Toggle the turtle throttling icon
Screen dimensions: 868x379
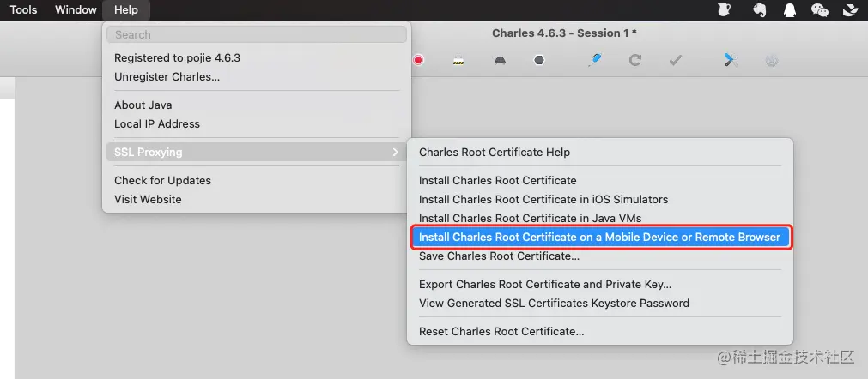click(x=499, y=60)
